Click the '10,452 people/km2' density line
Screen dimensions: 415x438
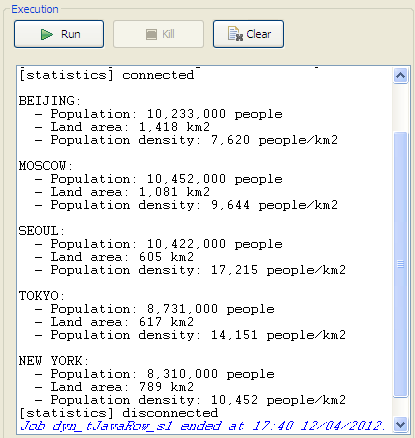190,400
